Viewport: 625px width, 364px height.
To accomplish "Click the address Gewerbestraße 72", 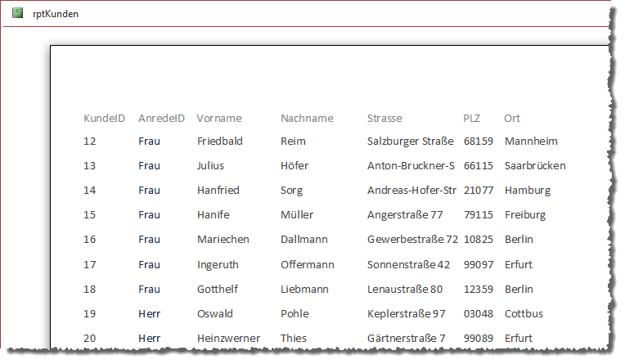I will tap(412, 240).
